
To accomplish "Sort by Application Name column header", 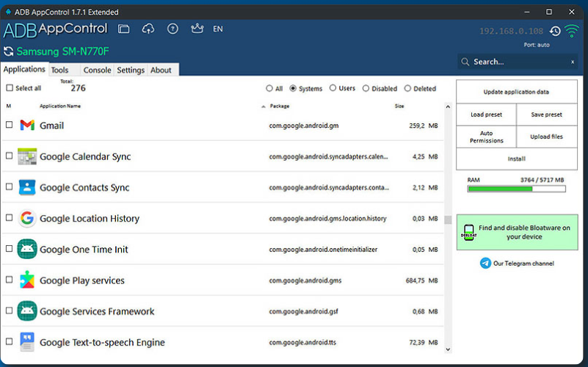I will [x=60, y=106].
